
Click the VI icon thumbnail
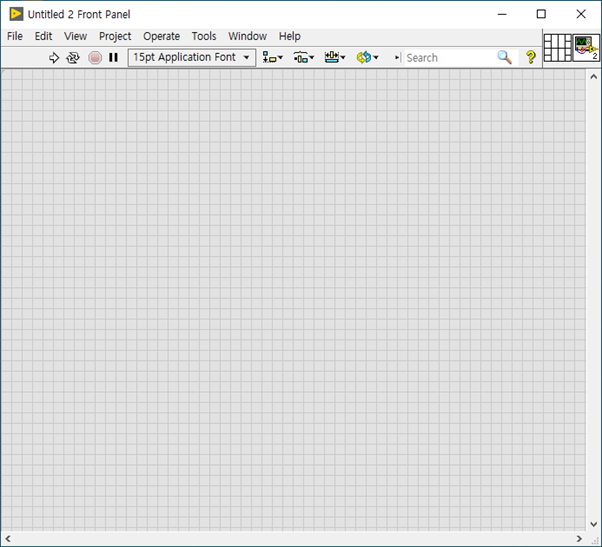pyautogui.click(x=586, y=48)
